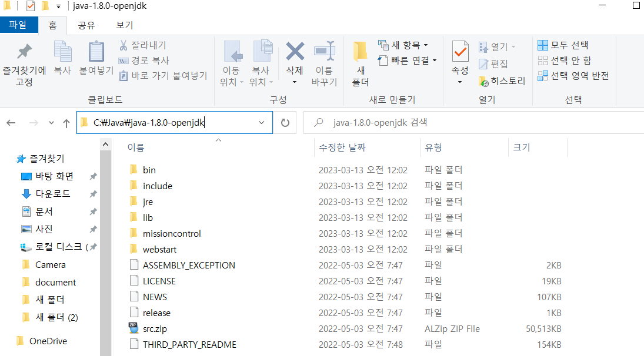
Task: Open recent locations dropdown chevron
Action: pyautogui.click(x=51, y=123)
